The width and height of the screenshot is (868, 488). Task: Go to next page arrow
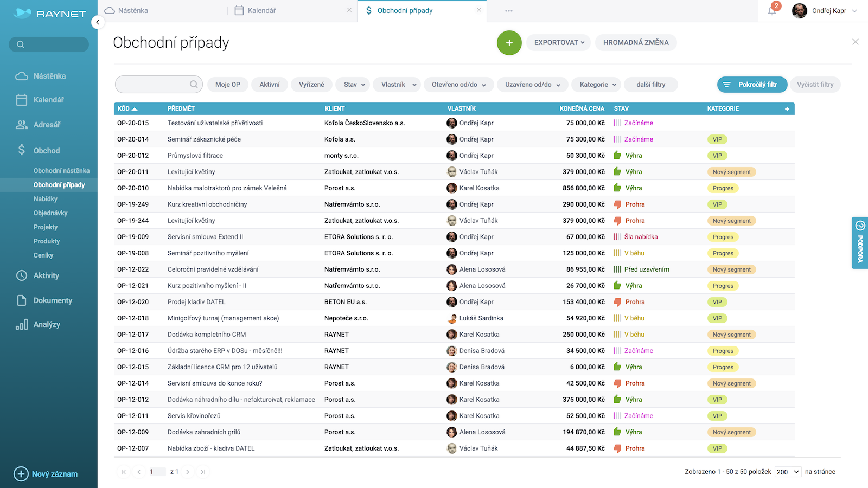[188, 472]
